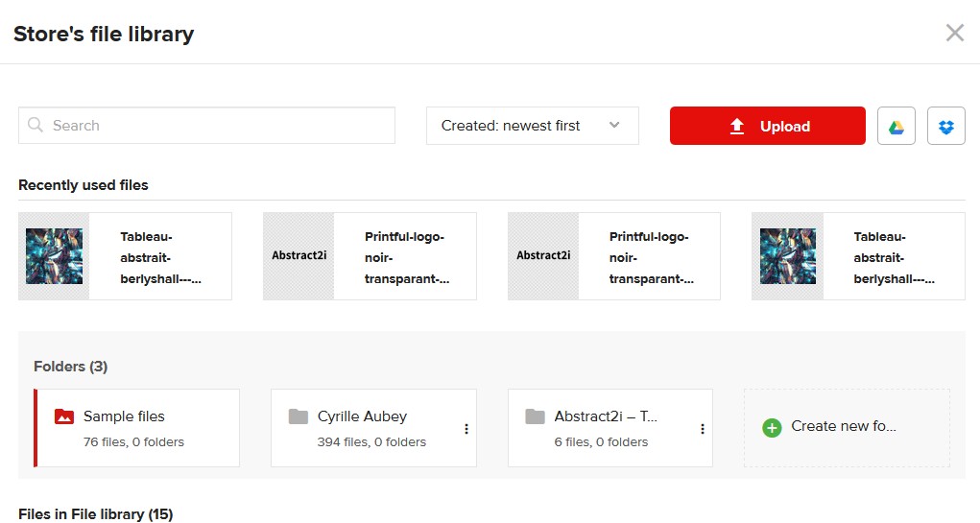Select last Tableau-abstrait-berlyshall recent file

coord(858,256)
